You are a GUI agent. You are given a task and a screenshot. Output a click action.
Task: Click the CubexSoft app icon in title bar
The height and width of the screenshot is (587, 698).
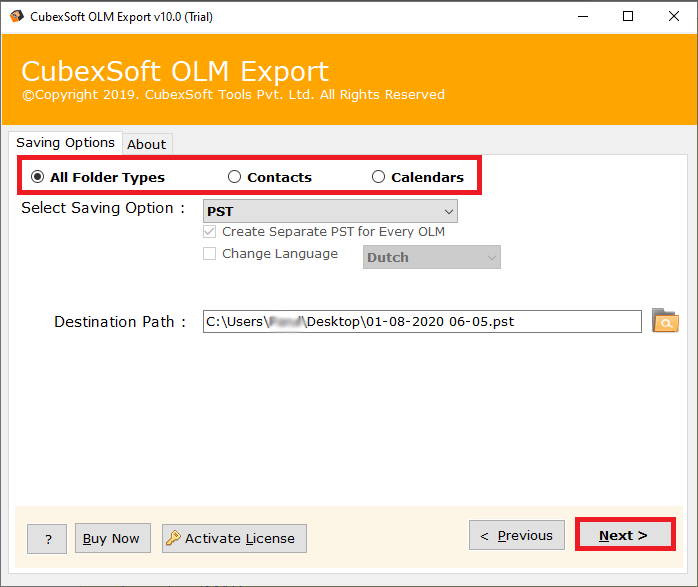click(17, 16)
